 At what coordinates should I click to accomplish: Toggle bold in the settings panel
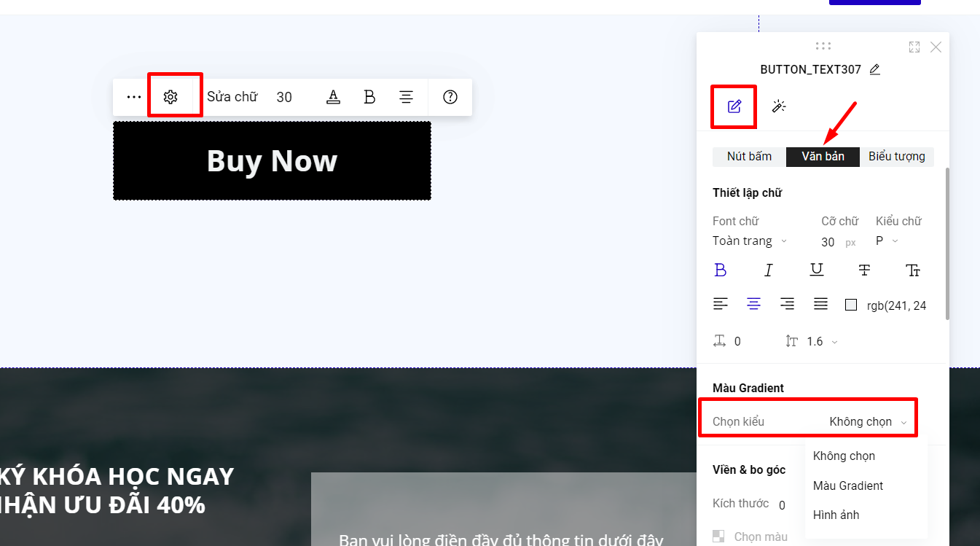click(x=721, y=270)
